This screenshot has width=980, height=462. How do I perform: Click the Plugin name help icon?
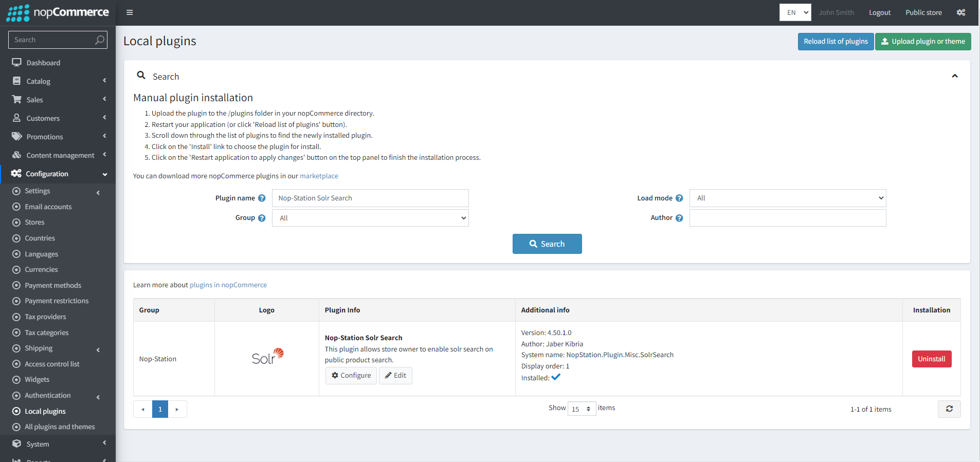(x=262, y=198)
